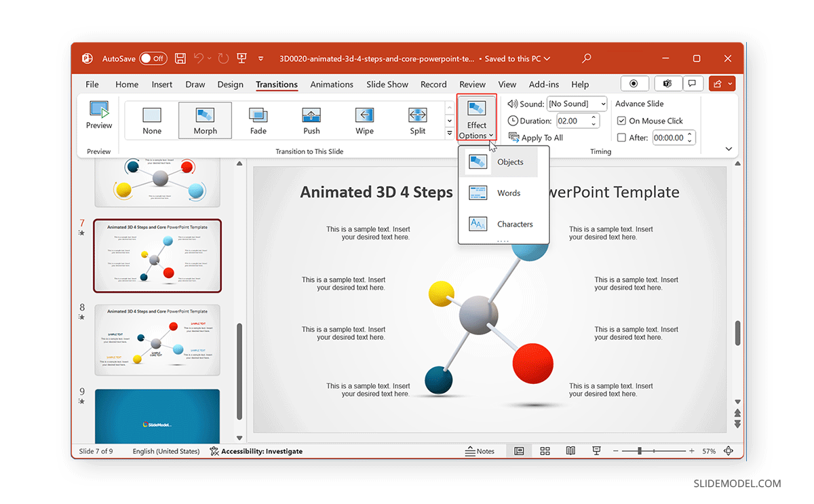This screenshot has width=814, height=504.
Task: Open Slide Show view from the status bar
Action: point(596,450)
